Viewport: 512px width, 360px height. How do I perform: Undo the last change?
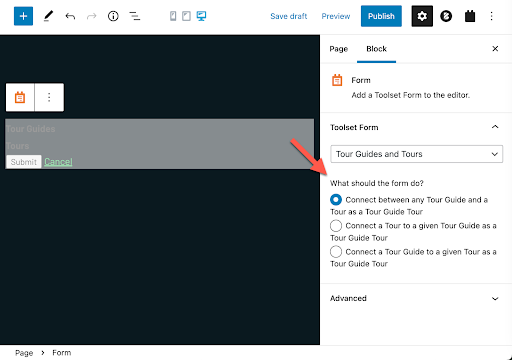[70, 16]
